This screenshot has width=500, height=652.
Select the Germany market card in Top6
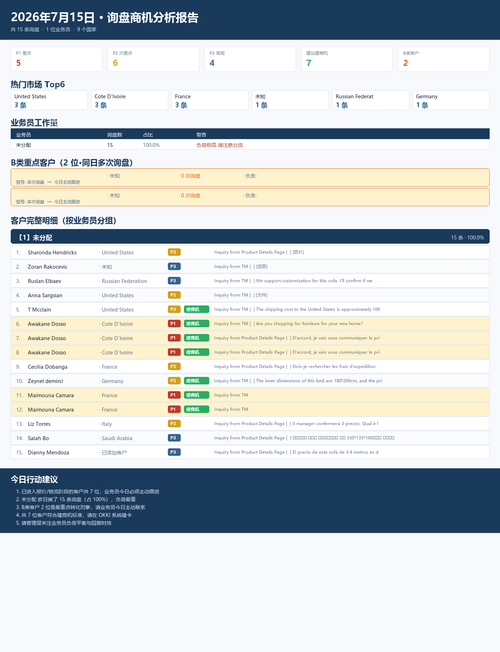(451, 100)
